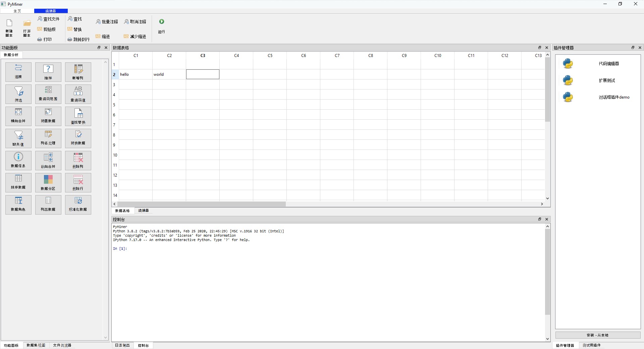Select the 控制台 bottom tab
The image size is (644, 349).
pyautogui.click(x=143, y=345)
